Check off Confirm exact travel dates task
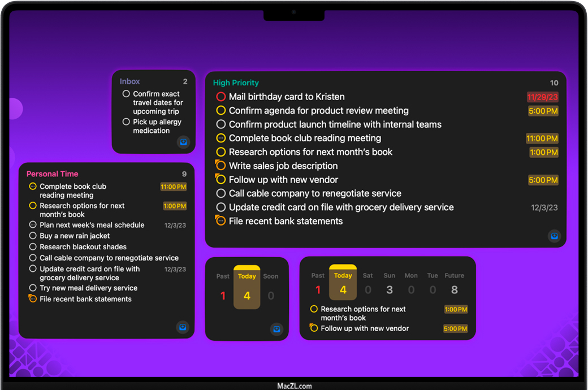 pyautogui.click(x=127, y=94)
